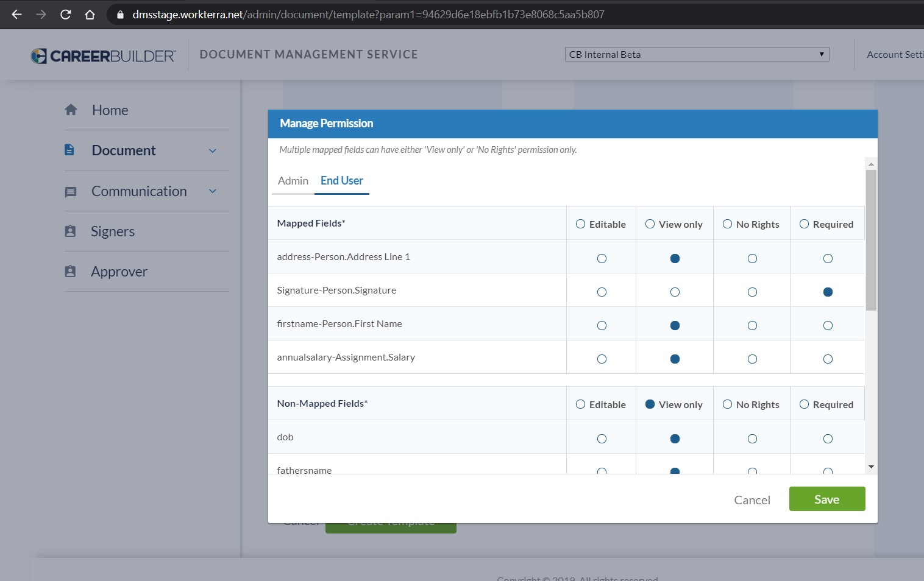
Task: Click the scrollbar down arrow
Action: pyautogui.click(x=871, y=465)
